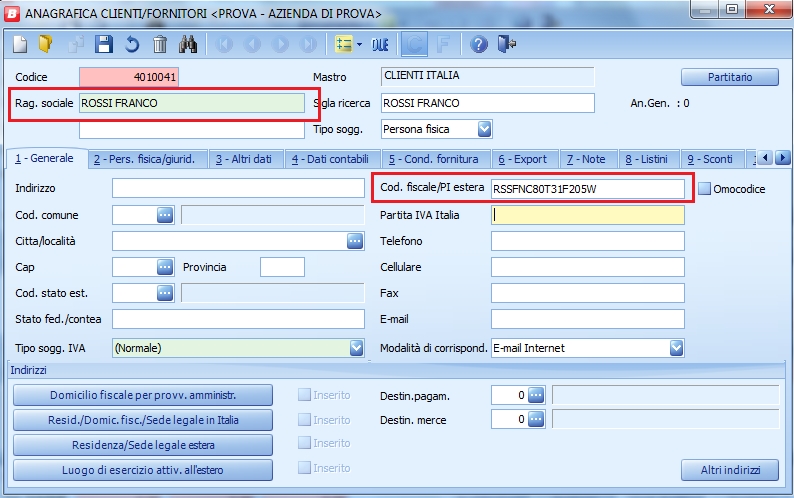Open the list icon's dropdown arrow

[360, 45]
